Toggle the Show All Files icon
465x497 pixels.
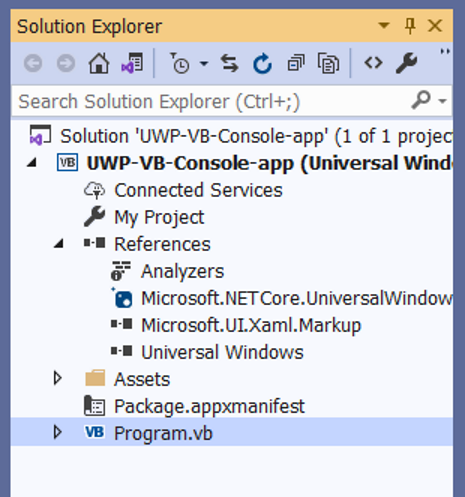[328, 63]
